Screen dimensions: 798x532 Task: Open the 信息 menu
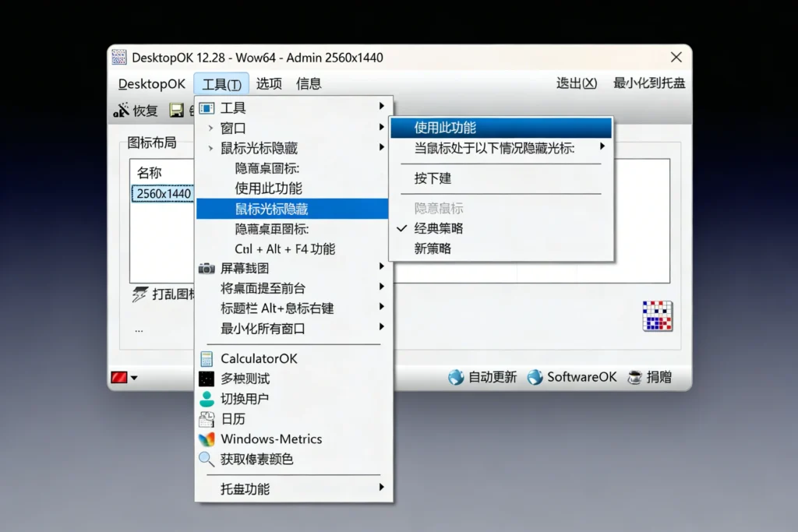pos(309,83)
